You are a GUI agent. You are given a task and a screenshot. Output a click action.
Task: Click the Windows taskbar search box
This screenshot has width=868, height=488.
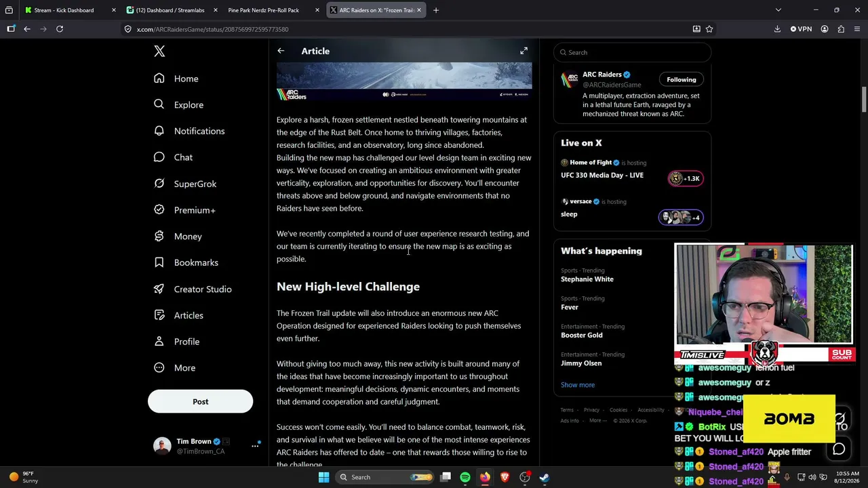[385, 477]
